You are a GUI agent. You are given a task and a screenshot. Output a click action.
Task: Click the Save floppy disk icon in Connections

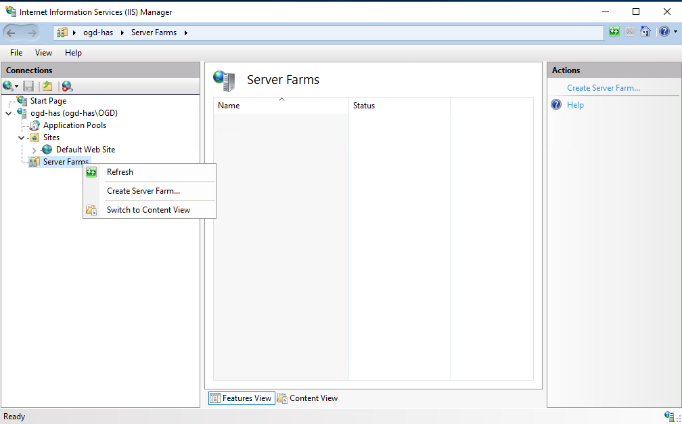point(28,86)
